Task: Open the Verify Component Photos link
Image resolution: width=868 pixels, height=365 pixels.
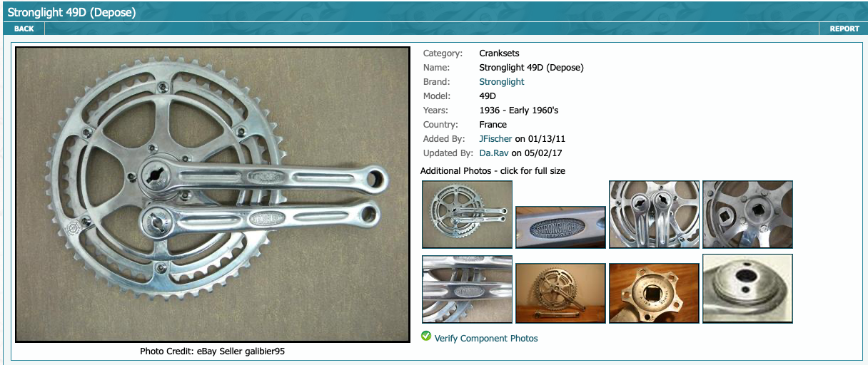Action: click(486, 339)
